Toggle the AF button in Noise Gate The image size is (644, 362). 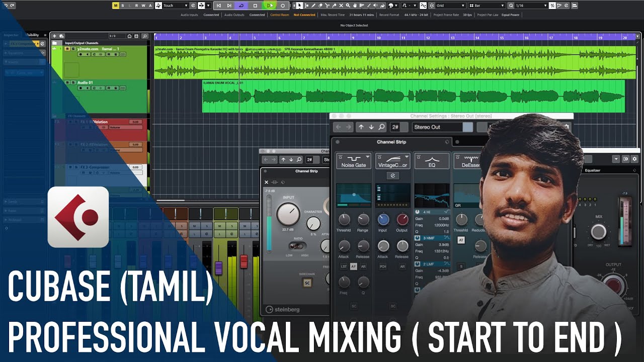coord(353,266)
